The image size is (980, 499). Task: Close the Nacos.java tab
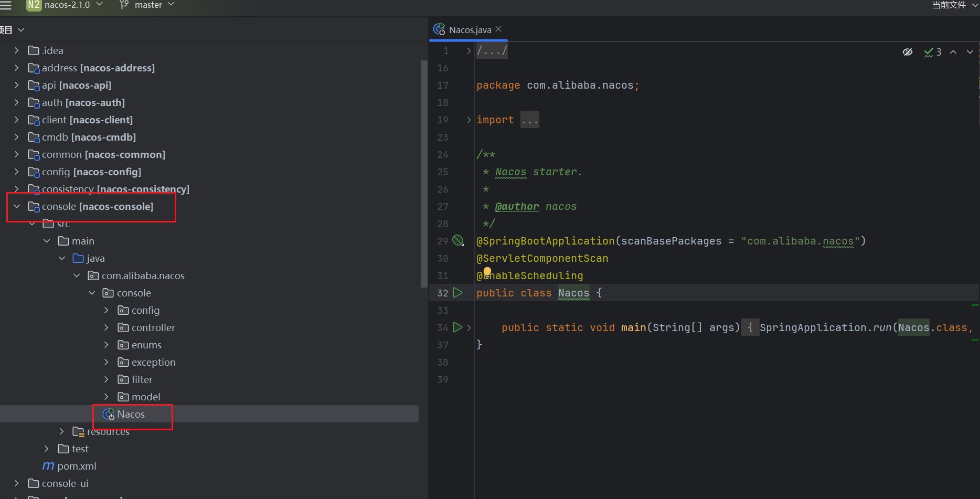click(498, 29)
